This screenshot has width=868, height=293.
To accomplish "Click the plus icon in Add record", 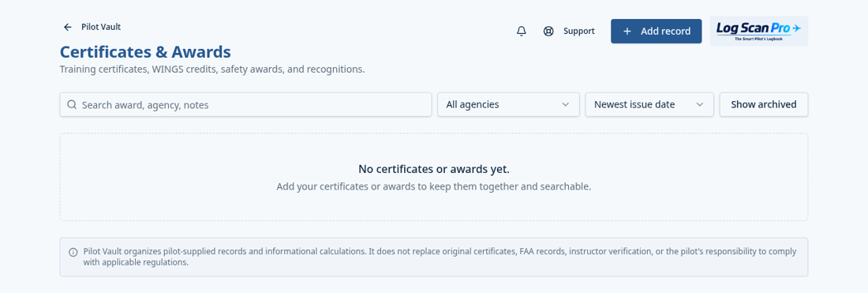I will tap(627, 31).
